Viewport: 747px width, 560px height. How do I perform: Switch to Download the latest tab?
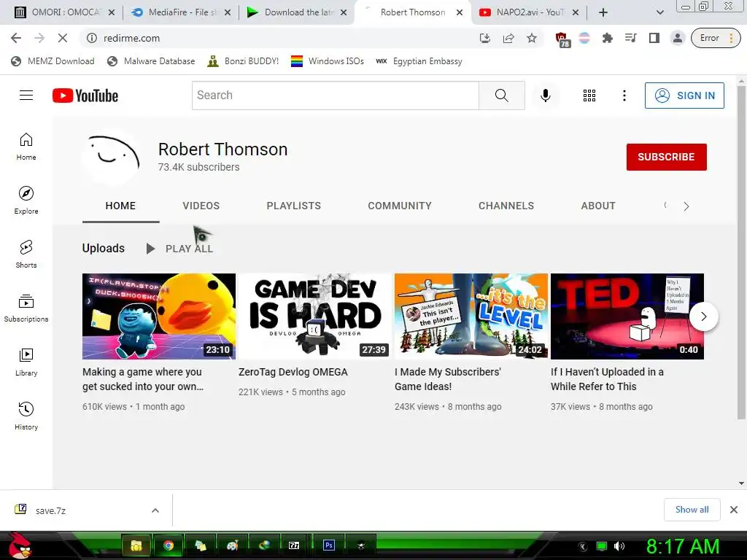298,12
